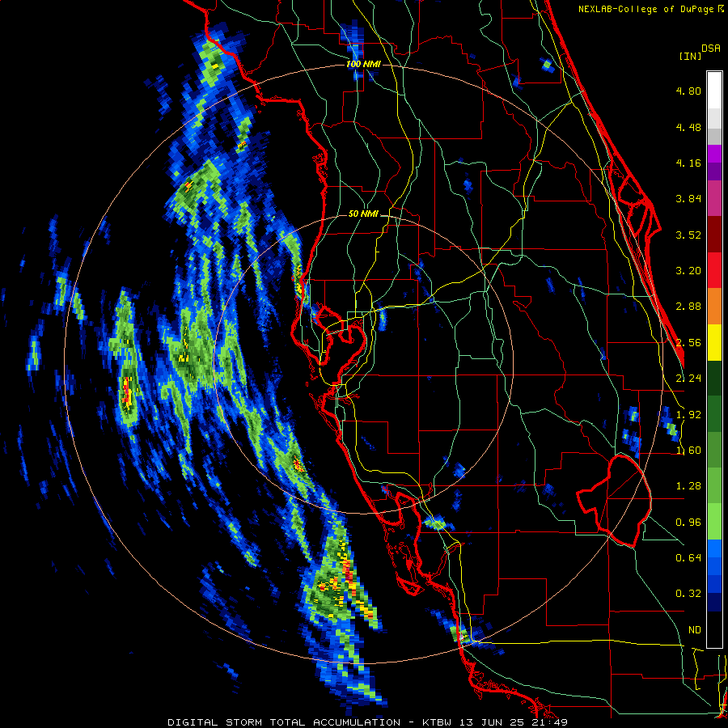Click the 4.80 legend value
This screenshot has width=728, height=728.
coord(688,91)
